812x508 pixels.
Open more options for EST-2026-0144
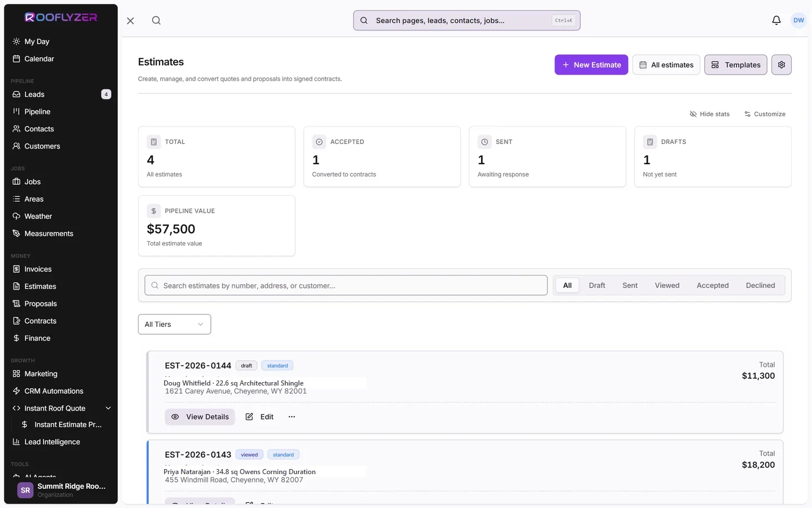(x=292, y=417)
